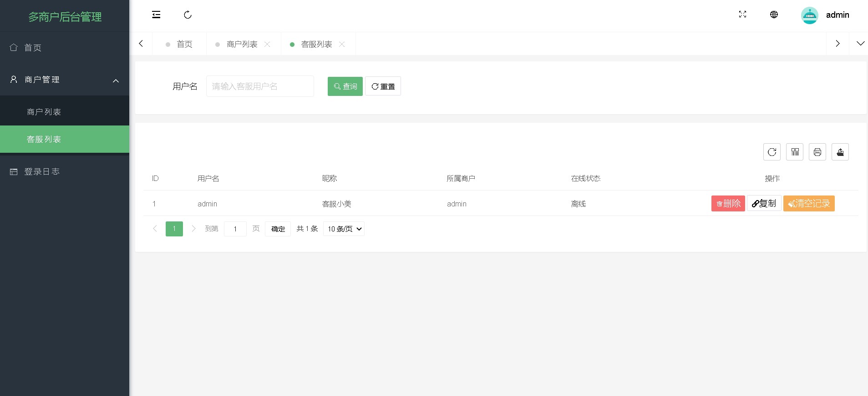Click the orange 清空记录 button
Viewport: 868px width, 396px height.
click(x=809, y=203)
